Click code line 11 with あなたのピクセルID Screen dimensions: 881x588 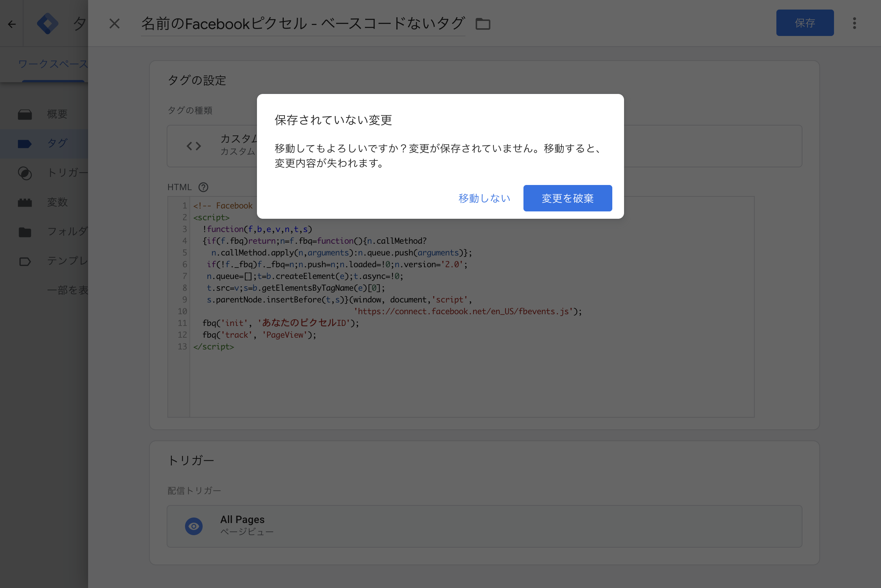click(x=280, y=323)
